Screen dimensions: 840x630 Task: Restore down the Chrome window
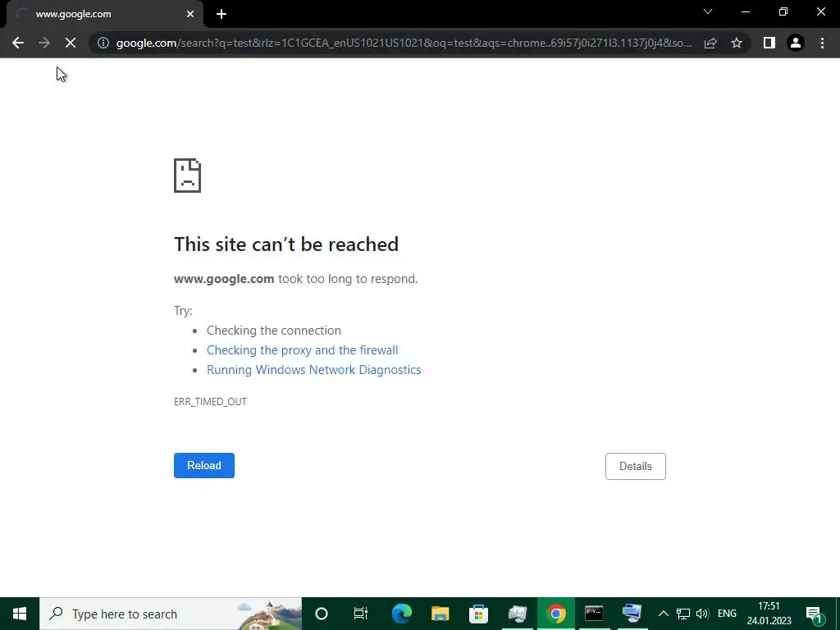point(783,11)
